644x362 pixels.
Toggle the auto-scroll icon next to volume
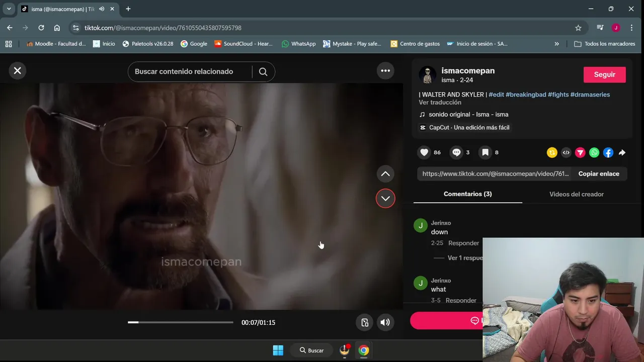tap(365, 322)
